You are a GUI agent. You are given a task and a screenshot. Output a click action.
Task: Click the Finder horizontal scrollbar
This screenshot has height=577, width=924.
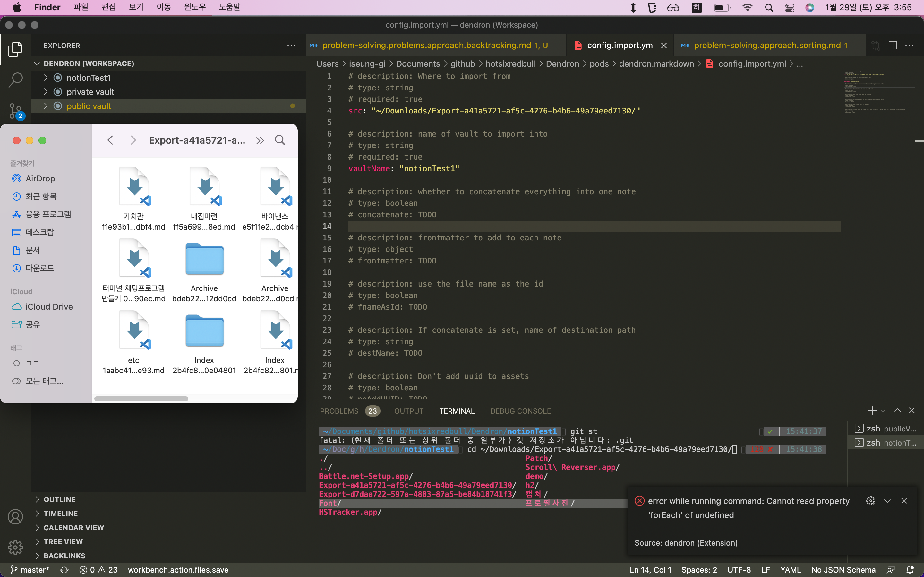141,398
